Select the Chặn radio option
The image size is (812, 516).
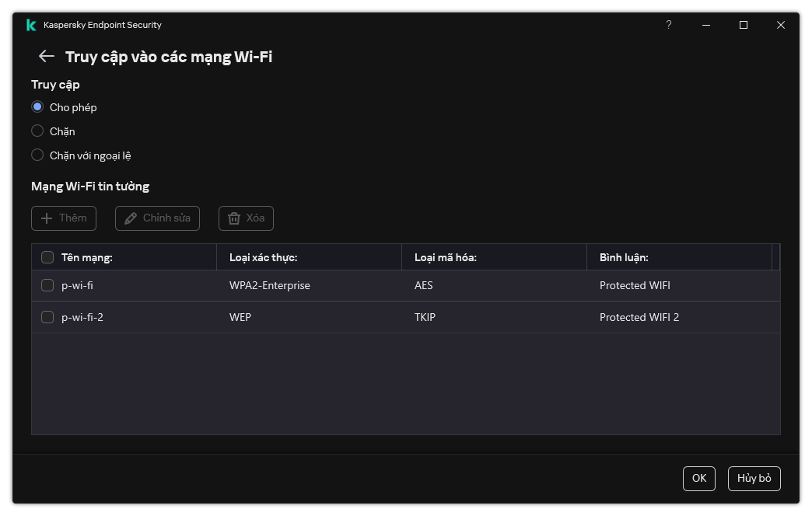pyautogui.click(x=37, y=131)
